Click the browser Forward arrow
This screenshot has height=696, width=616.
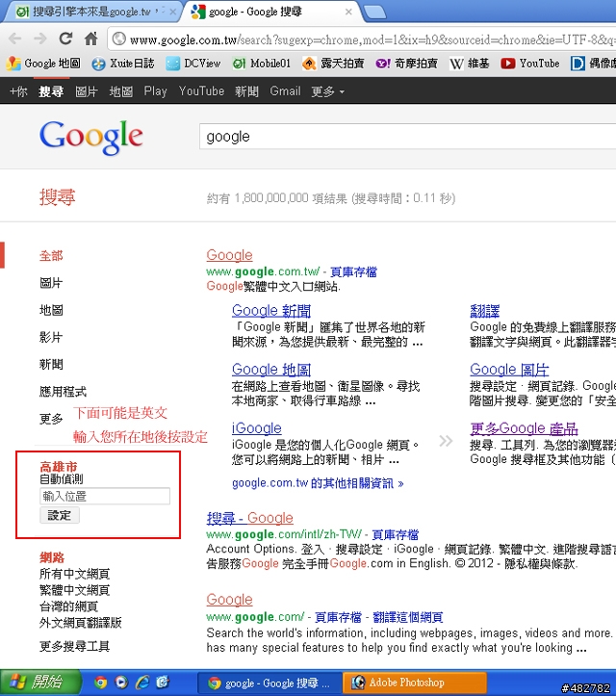click(39, 39)
